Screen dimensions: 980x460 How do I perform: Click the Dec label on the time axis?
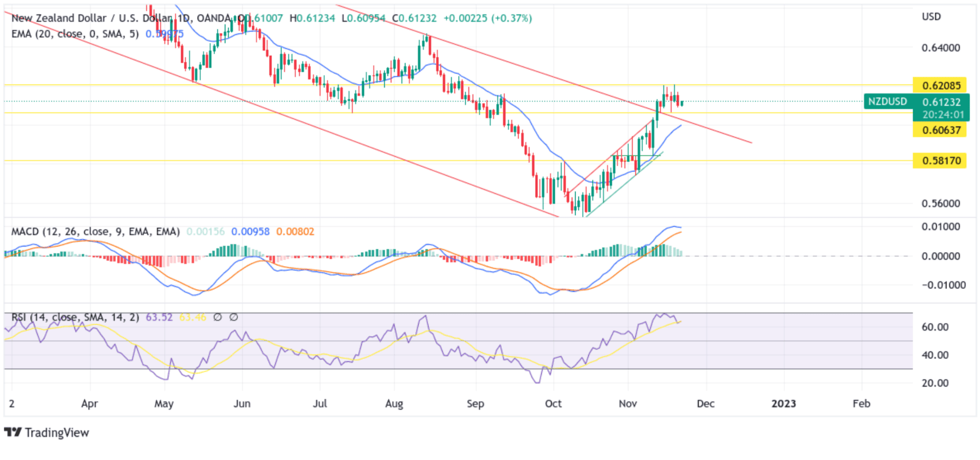pos(705,404)
